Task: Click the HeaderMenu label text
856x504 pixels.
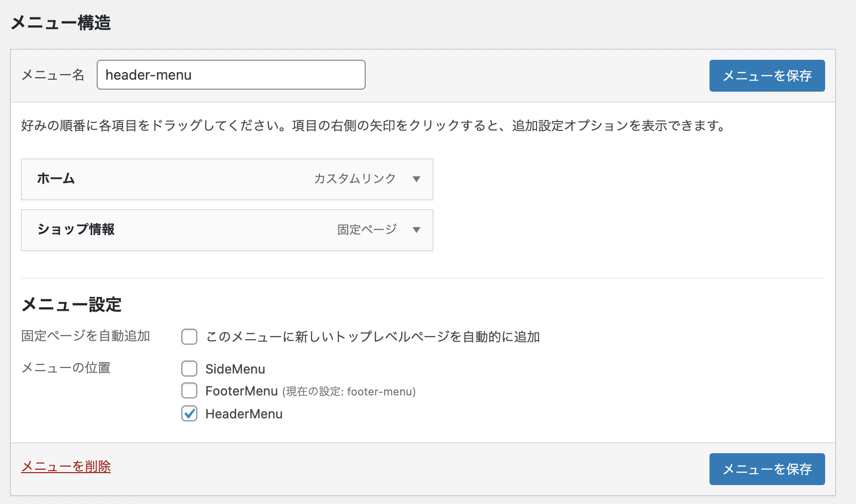Action: 244,414
